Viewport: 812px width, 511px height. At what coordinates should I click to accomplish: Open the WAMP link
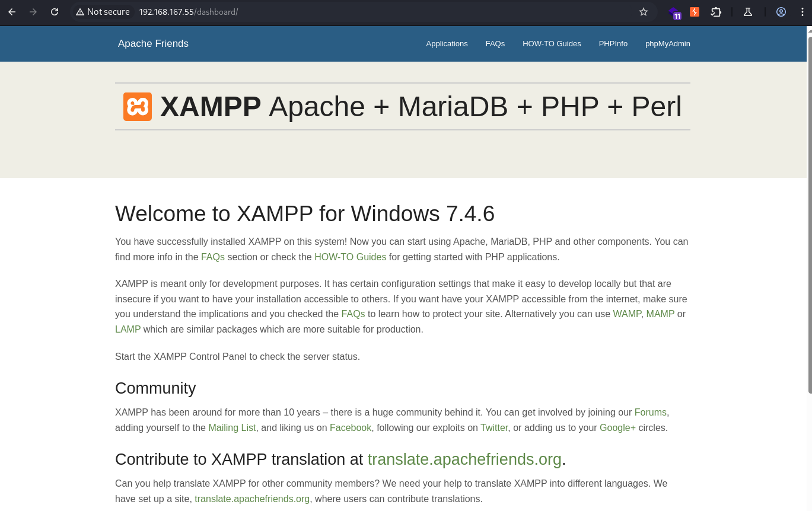[627, 314]
